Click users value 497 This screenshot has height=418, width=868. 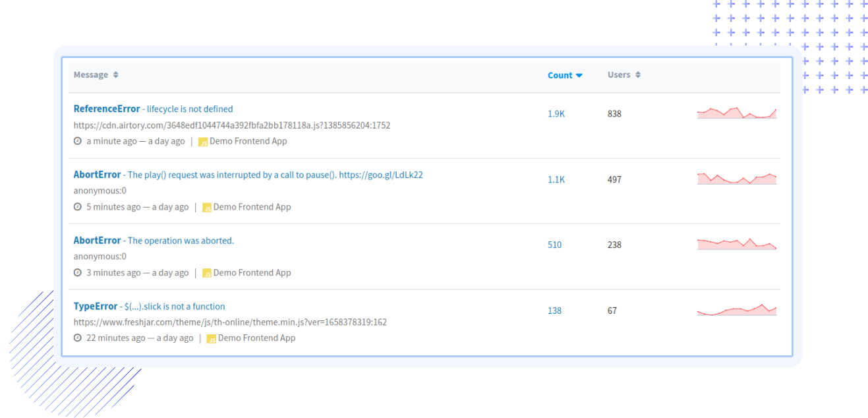[614, 179]
